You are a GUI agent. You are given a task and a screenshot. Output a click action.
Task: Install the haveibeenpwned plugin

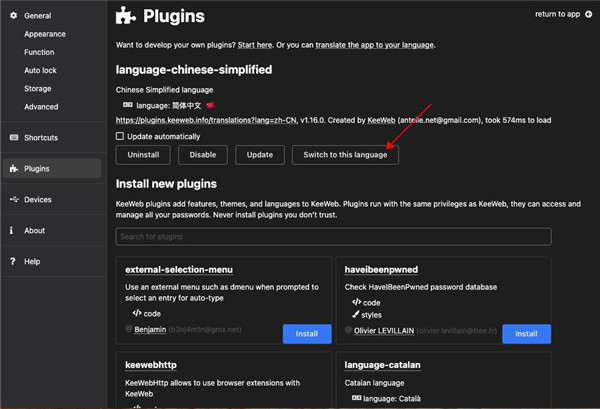(x=527, y=334)
